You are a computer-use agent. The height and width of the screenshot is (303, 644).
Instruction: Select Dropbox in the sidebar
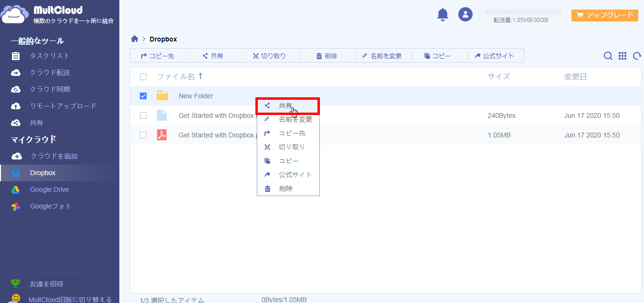pyautogui.click(x=60, y=173)
